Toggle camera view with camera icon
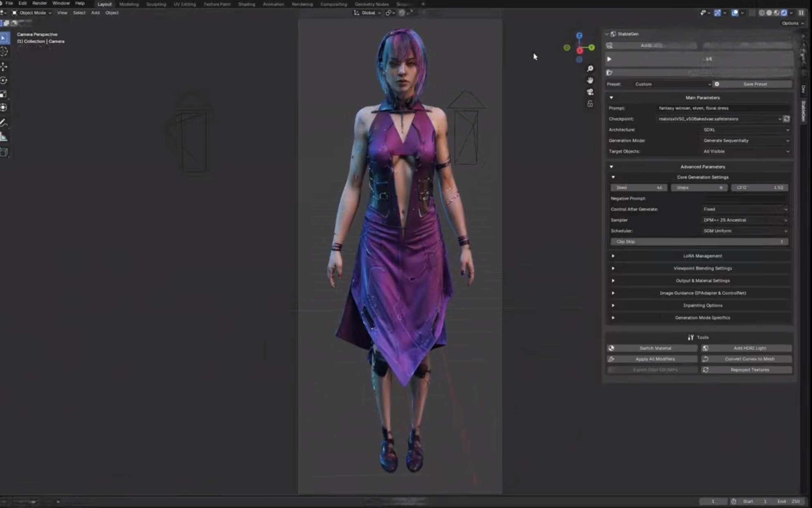This screenshot has width=812, height=508. point(590,92)
